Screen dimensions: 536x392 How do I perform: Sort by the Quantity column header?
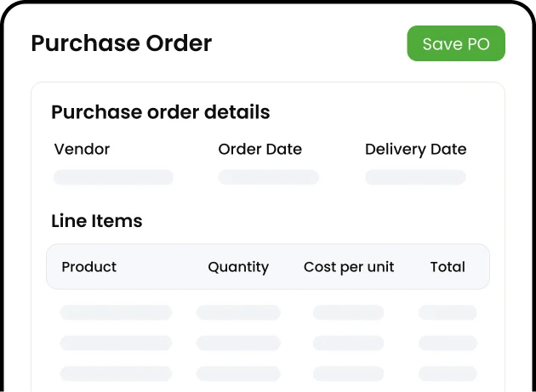[x=238, y=267]
